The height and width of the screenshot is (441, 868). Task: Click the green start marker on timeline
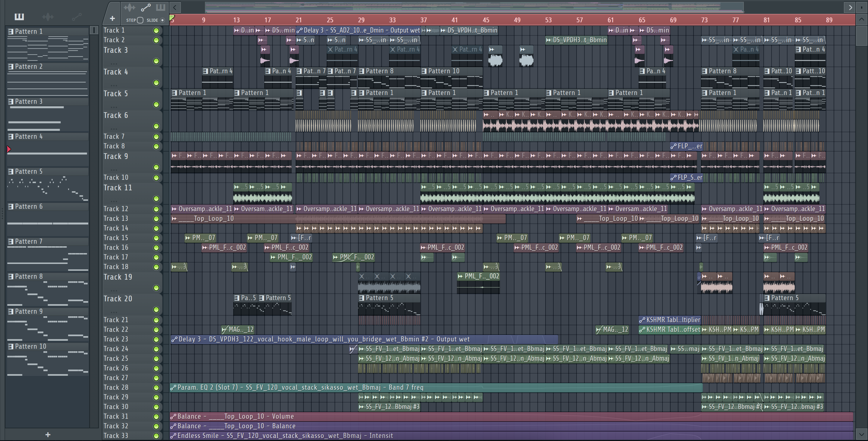pos(172,17)
